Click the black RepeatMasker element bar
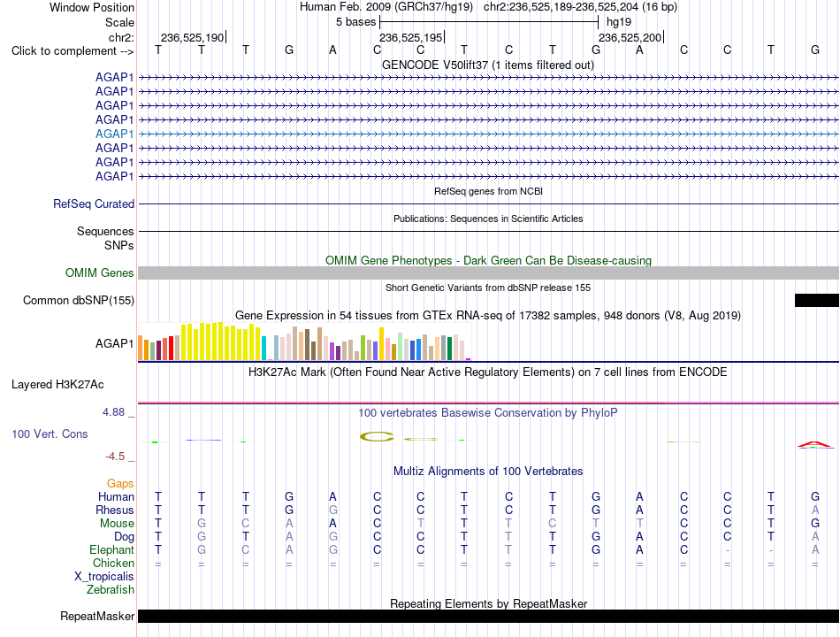 488,616
